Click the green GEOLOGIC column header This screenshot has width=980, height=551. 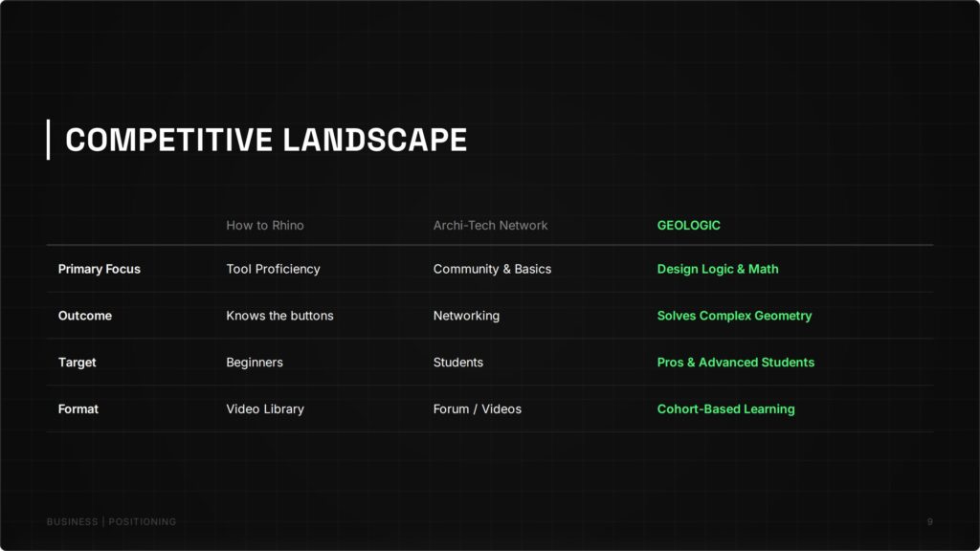click(688, 226)
